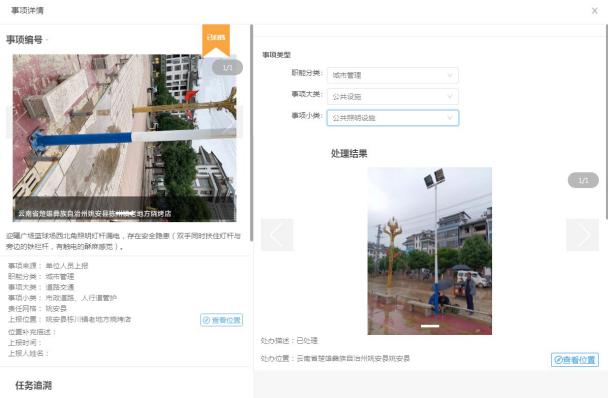Click the 责任网格 姚安县 row

click(x=37, y=309)
